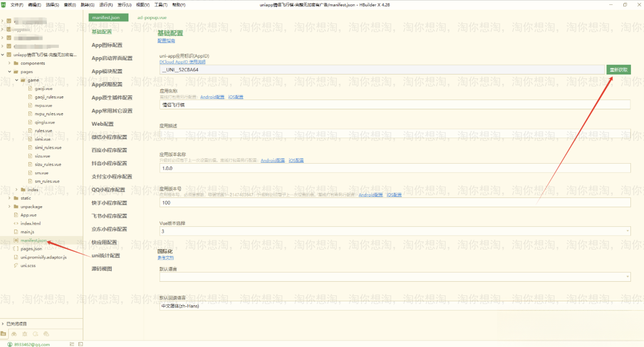Open the project manager folder icon
The width and height of the screenshot is (644, 347).
[4, 333]
